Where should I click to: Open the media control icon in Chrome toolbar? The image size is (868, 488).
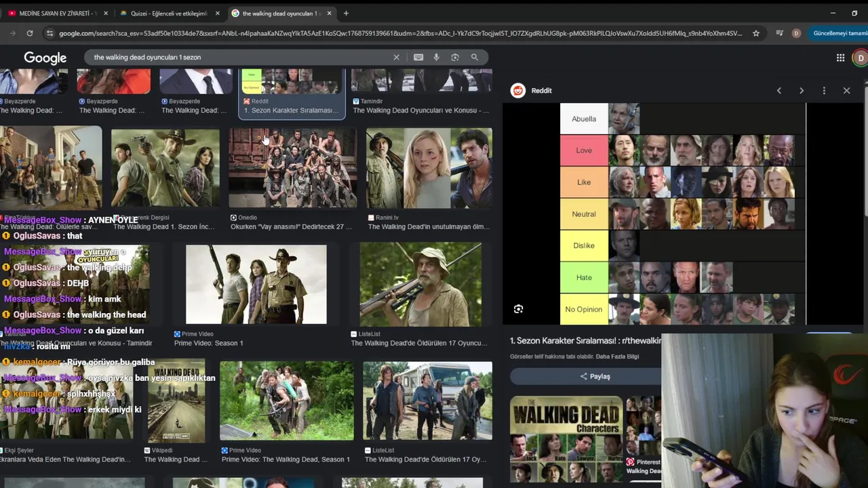[779, 33]
